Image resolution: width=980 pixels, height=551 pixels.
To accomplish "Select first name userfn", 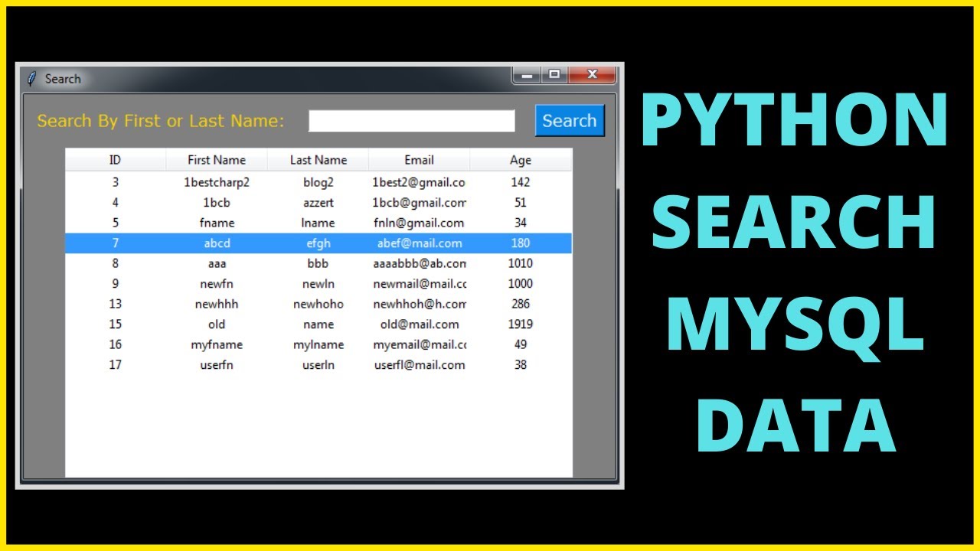I will click(217, 365).
